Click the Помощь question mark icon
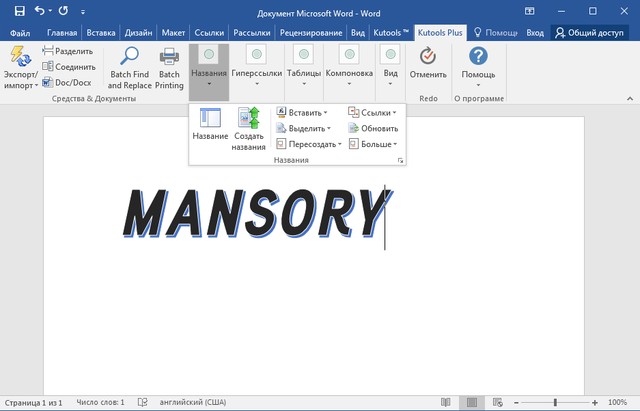 click(x=478, y=57)
